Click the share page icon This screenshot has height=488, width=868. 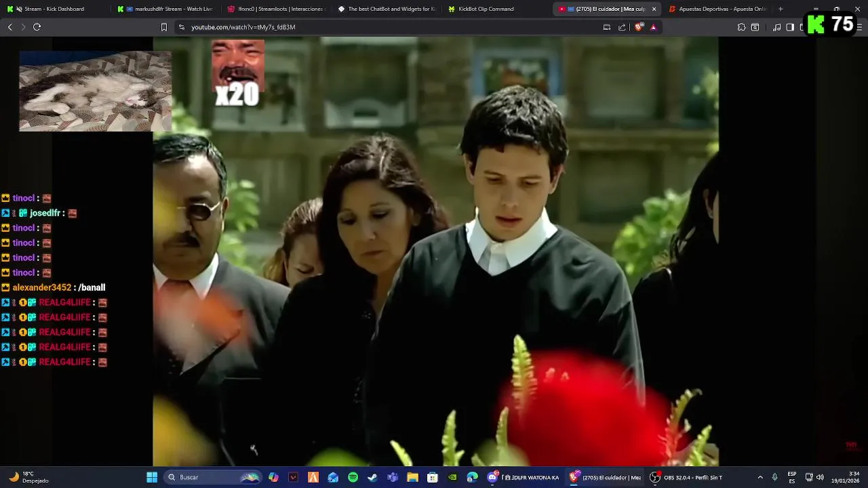pyautogui.click(x=622, y=27)
